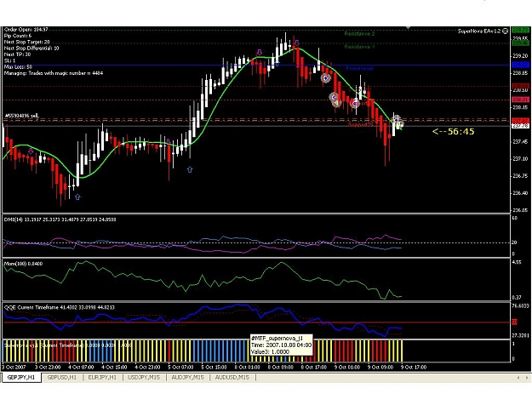Click the 239.20 value on the price scale
This screenshot has width=532, height=399.
(x=520, y=55)
